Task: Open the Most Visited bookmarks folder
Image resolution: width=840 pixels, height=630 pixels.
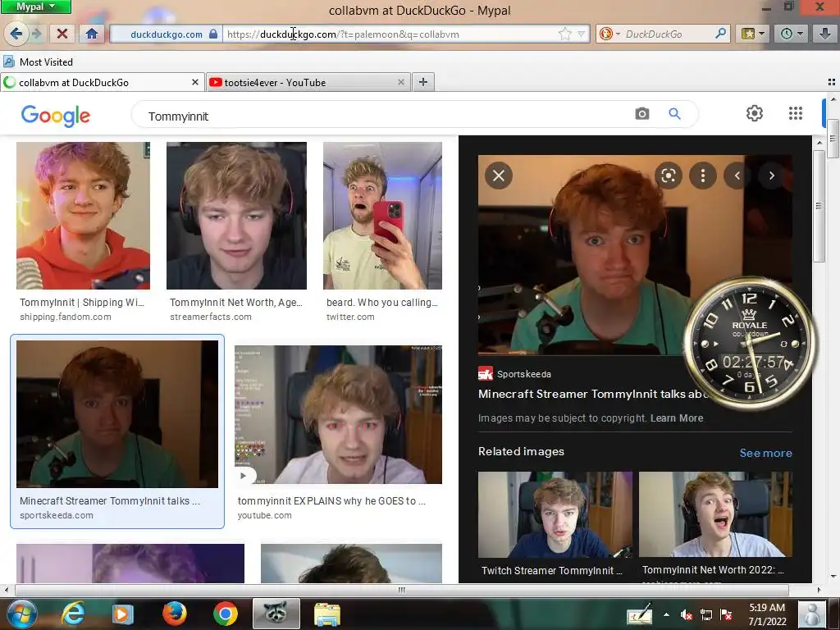Action: tap(38, 62)
